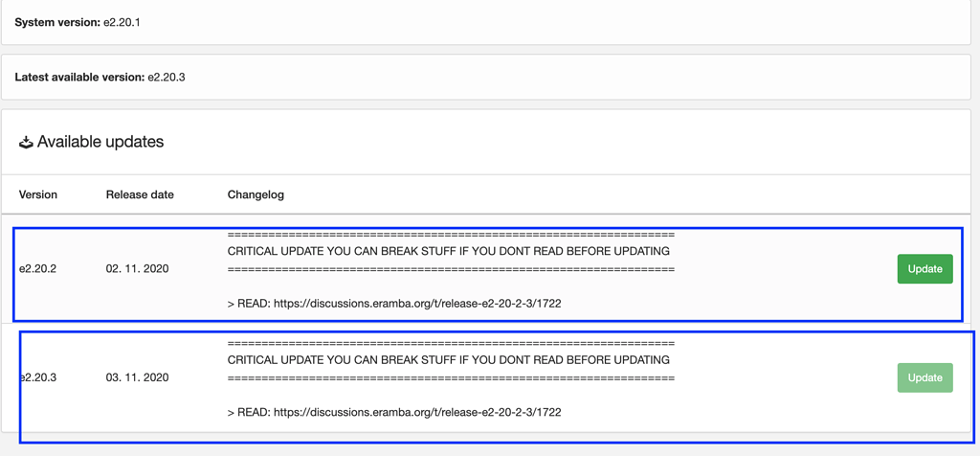This screenshot has width=980, height=456.
Task: Open the discussions.eramba.org link in the e2.20.3 changelog
Action: (x=417, y=413)
